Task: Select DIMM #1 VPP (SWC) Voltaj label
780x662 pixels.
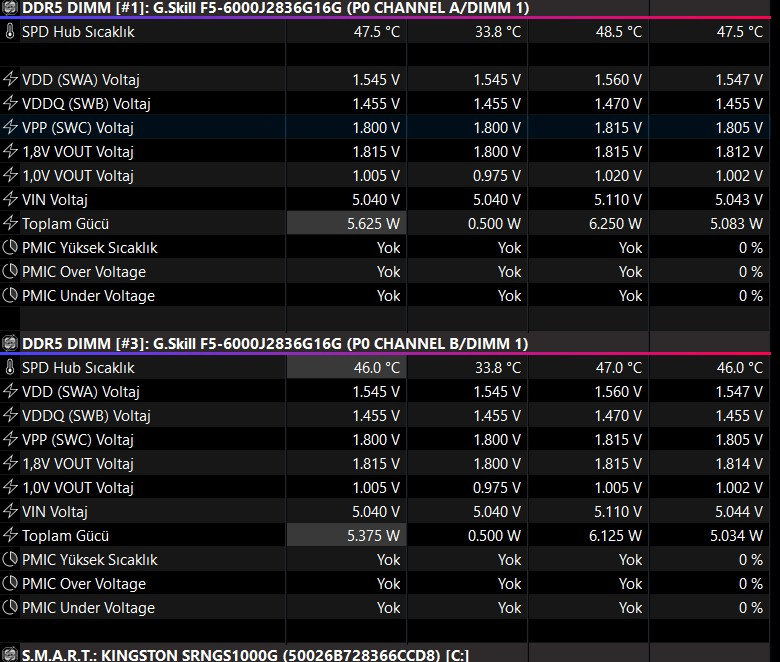Action: (x=78, y=128)
